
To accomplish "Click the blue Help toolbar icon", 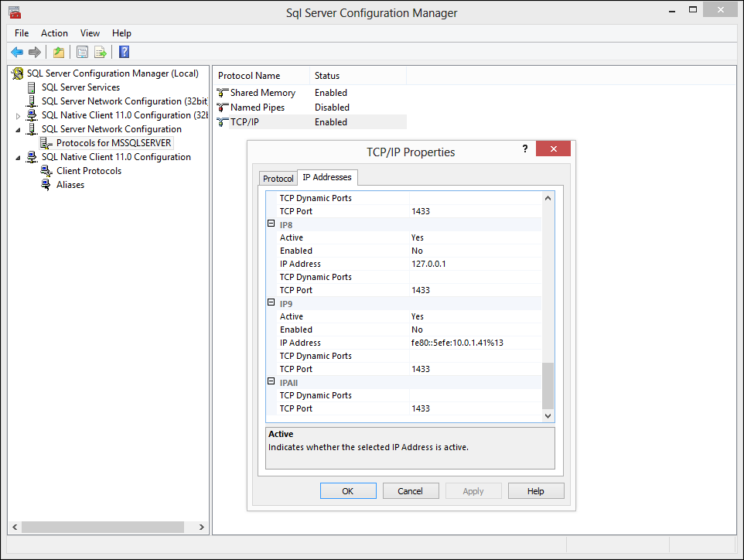I will pos(124,52).
